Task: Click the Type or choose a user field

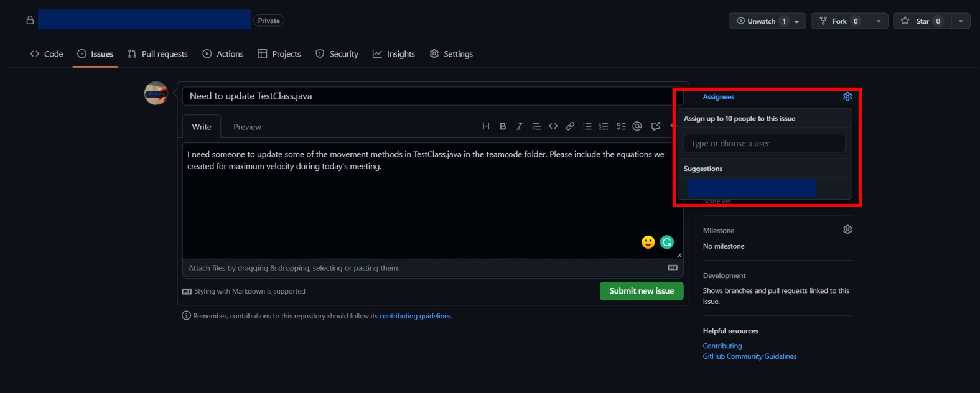Action: [x=764, y=143]
